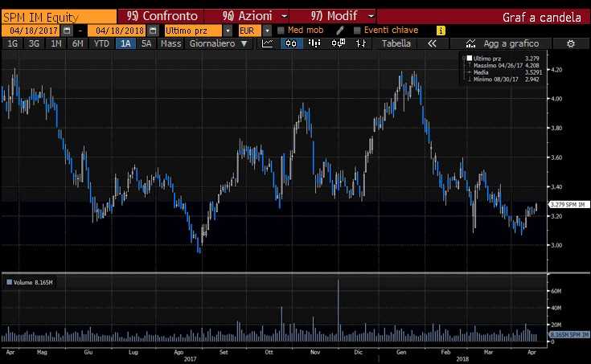This screenshot has width=591, height=364.
Task: Open the yellow info icon
Action: pos(440,30)
